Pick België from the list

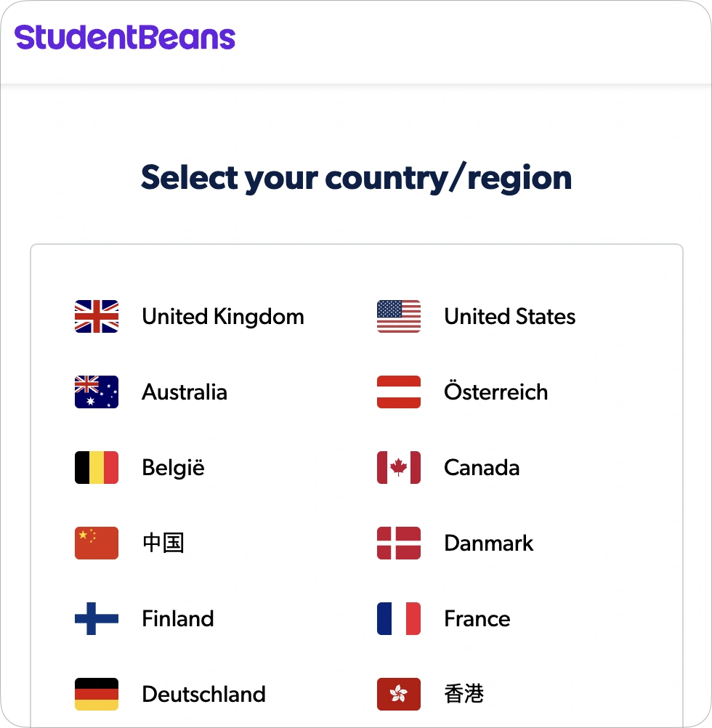(x=173, y=468)
